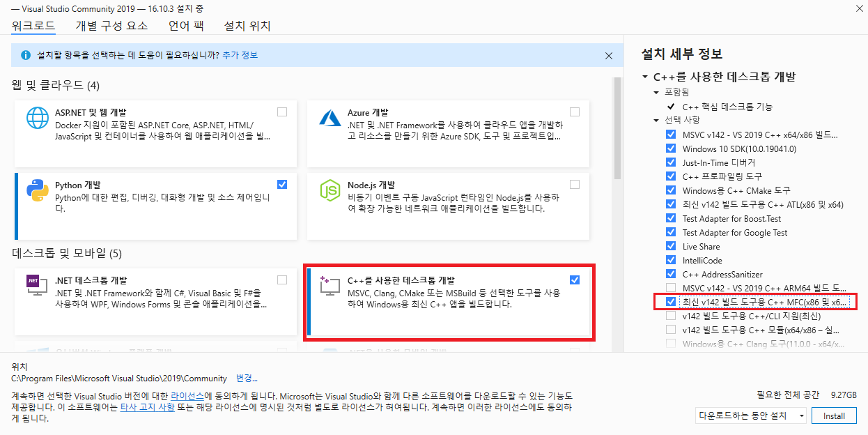Click the .NET desktop development monitor icon

tap(37, 286)
